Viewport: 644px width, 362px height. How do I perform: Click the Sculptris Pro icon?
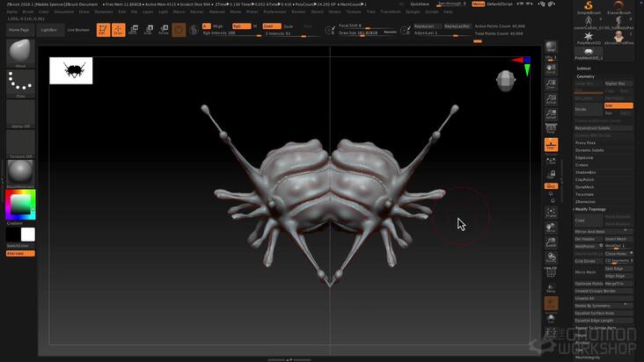pos(194,30)
